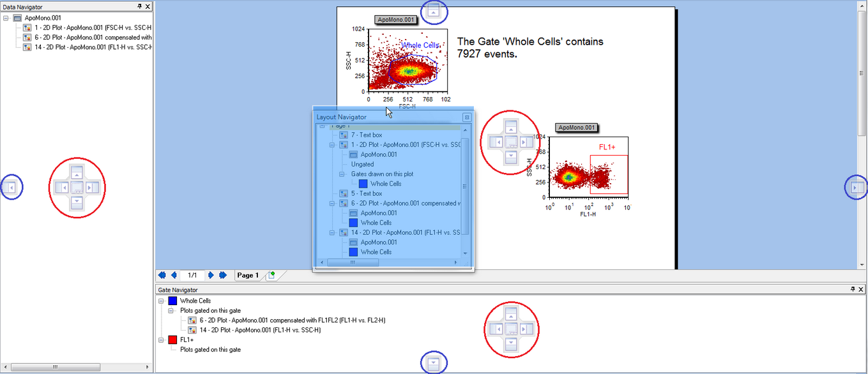Dock left using Data Navigator docking diamond

pos(62,188)
